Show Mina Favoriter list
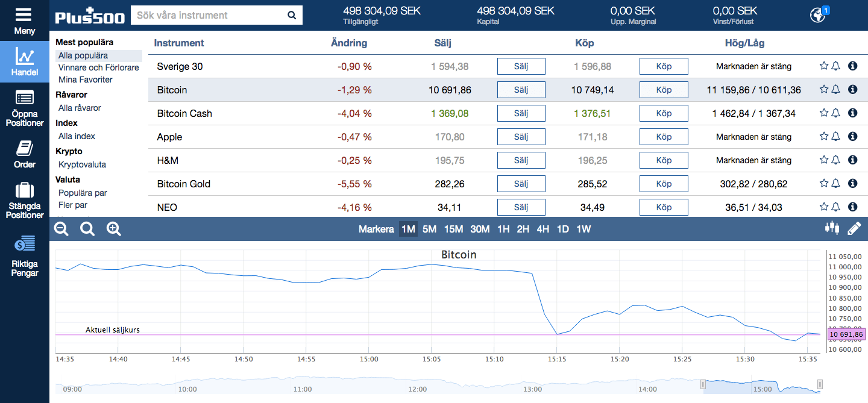The image size is (868, 403). pyautogui.click(x=86, y=80)
